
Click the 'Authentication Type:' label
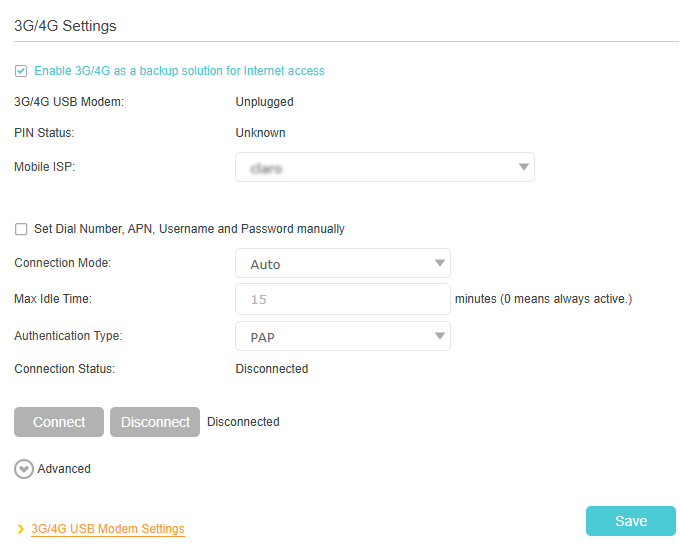point(69,336)
